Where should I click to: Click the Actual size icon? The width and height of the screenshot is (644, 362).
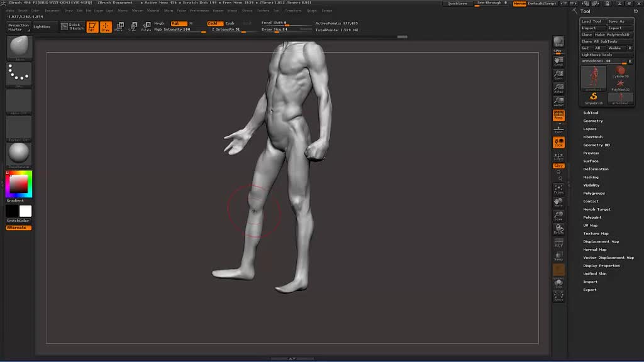[x=558, y=88]
